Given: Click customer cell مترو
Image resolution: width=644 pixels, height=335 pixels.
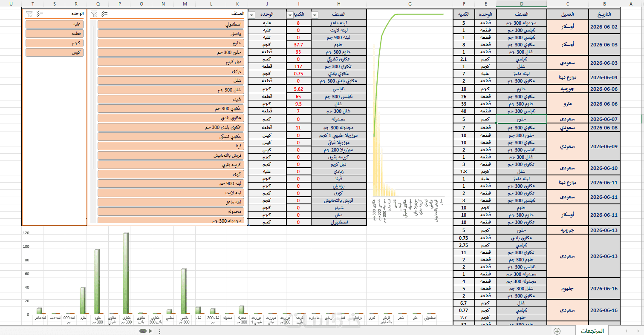Looking at the screenshot, I should click(x=568, y=104).
